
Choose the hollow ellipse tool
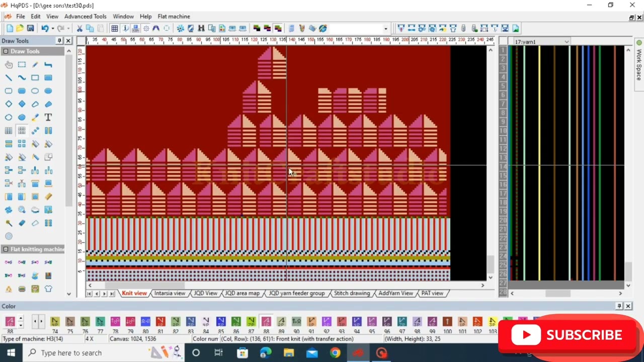35,91
